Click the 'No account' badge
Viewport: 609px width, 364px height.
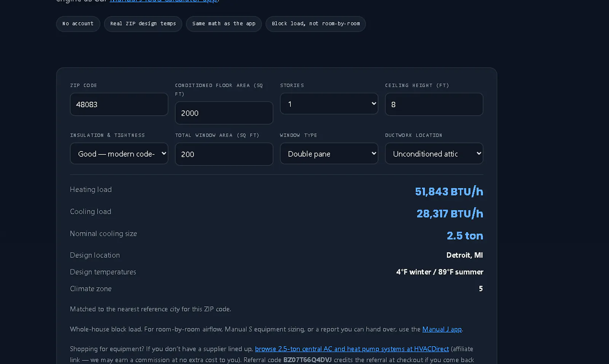pyautogui.click(x=78, y=24)
